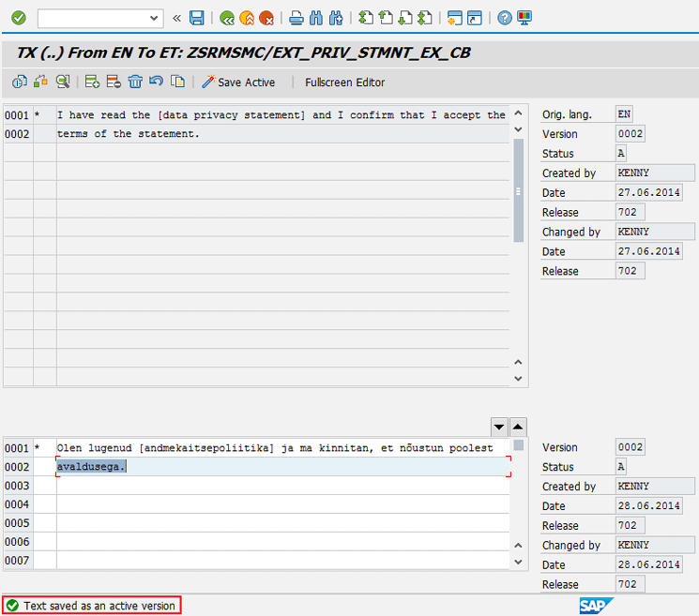Click the Insert line icon

click(x=92, y=82)
